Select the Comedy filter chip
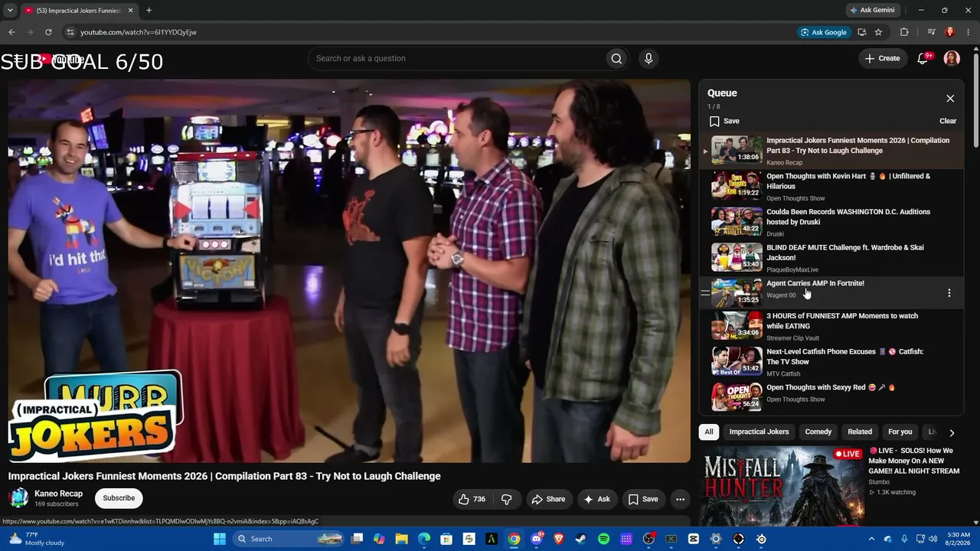Image resolution: width=980 pixels, height=551 pixels. pos(818,432)
